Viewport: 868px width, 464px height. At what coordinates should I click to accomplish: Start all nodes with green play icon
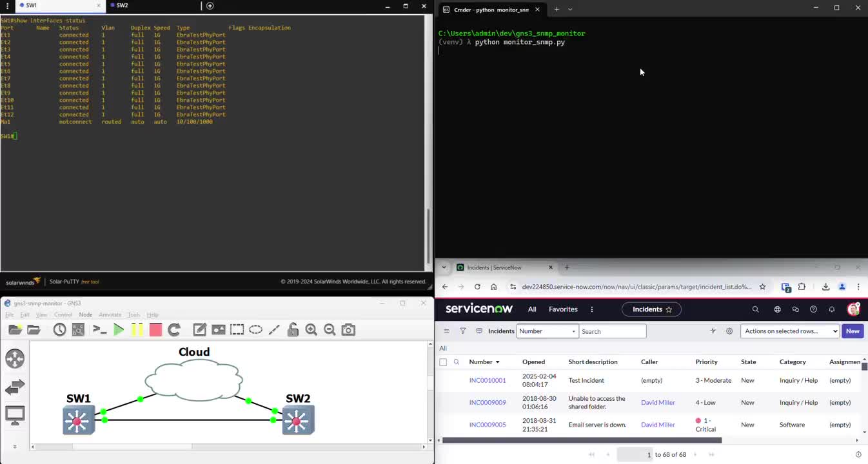pyautogui.click(x=119, y=330)
